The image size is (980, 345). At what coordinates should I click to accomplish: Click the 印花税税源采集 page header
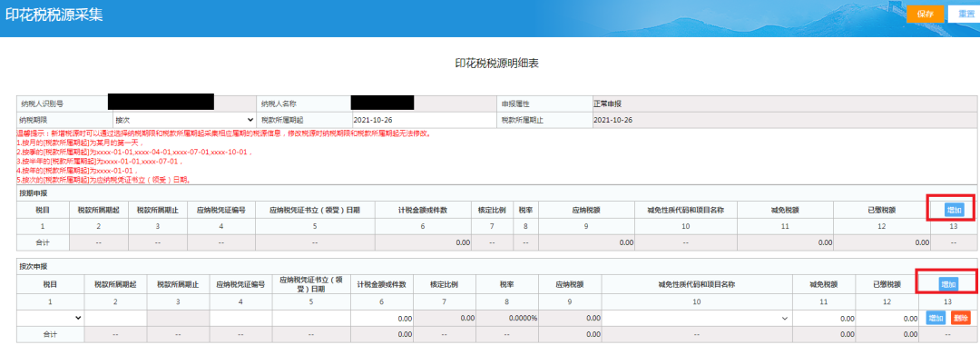[54, 15]
